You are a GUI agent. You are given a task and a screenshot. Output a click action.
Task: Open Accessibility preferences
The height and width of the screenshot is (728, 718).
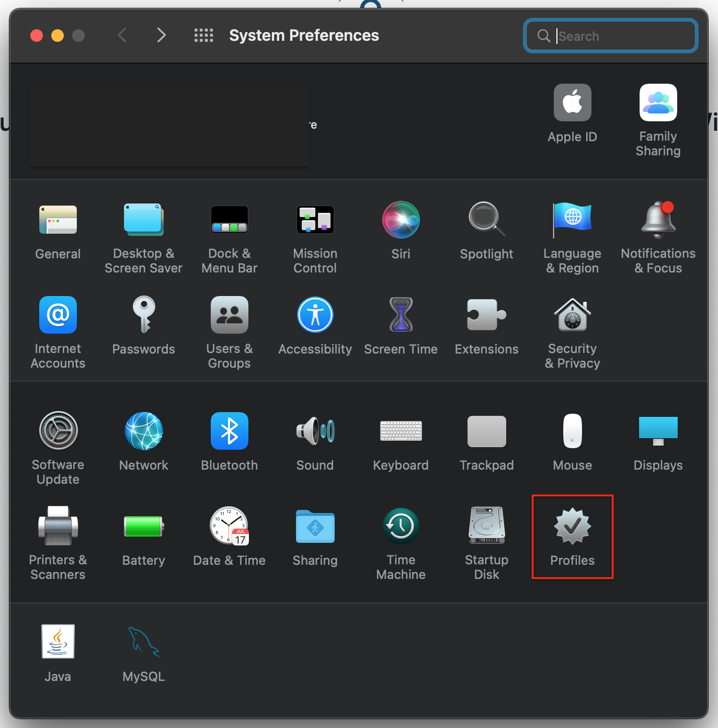click(x=315, y=315)
